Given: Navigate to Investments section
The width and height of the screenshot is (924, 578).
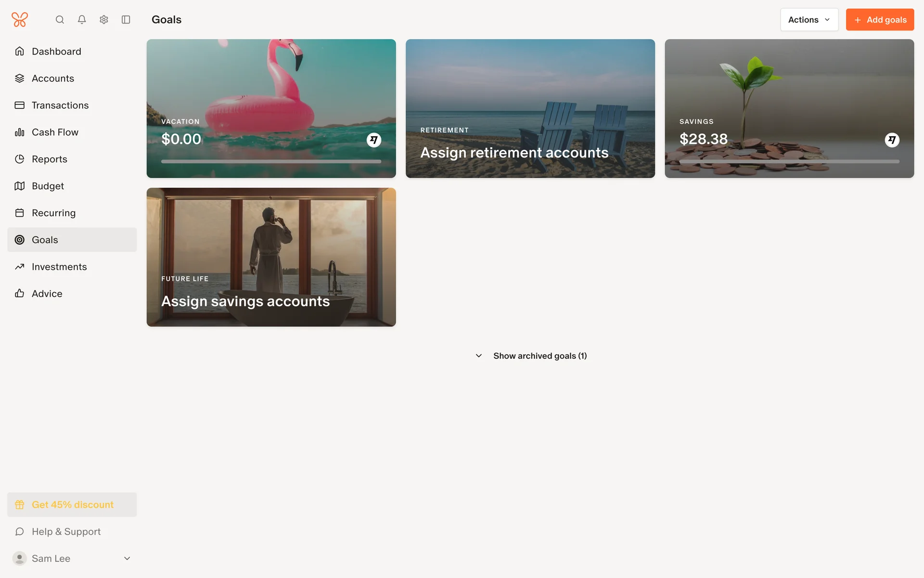Looking at the screenshot, I should pos(59,267).
